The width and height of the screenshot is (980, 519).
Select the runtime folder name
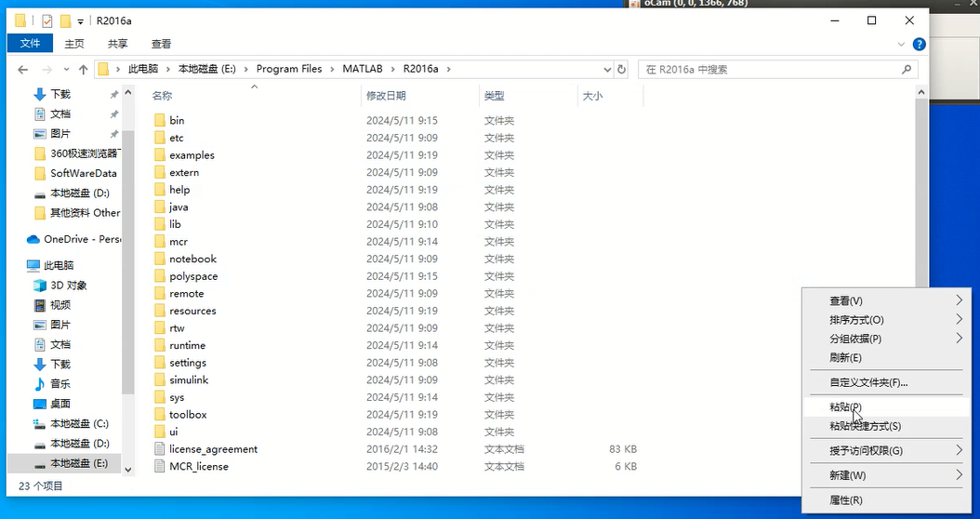(x=187, y=345)
